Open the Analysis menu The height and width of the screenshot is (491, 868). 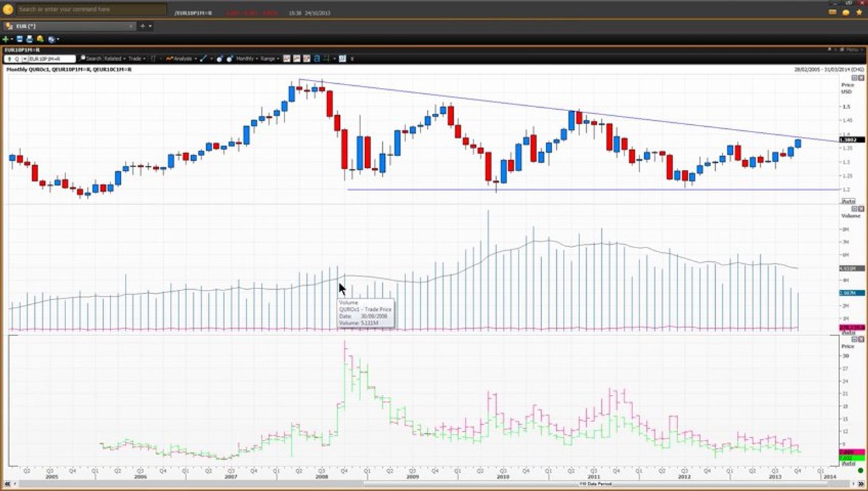point(181,59)
